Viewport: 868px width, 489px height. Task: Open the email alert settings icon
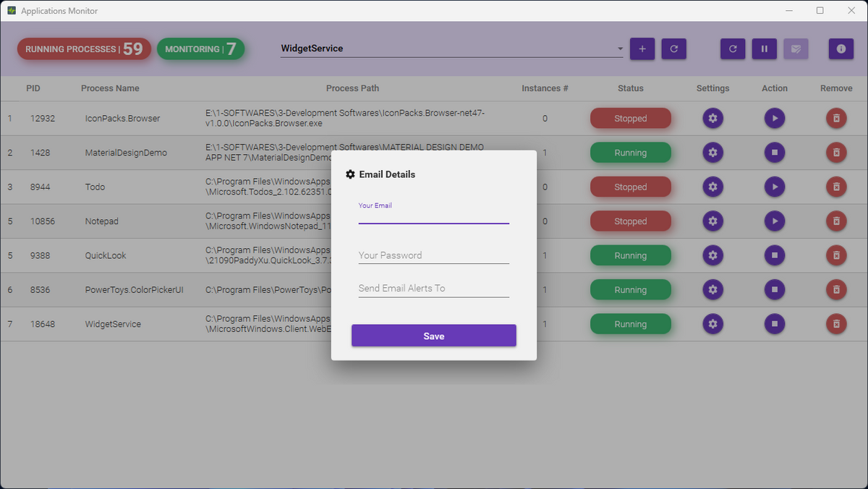click(x=796, y=49)
